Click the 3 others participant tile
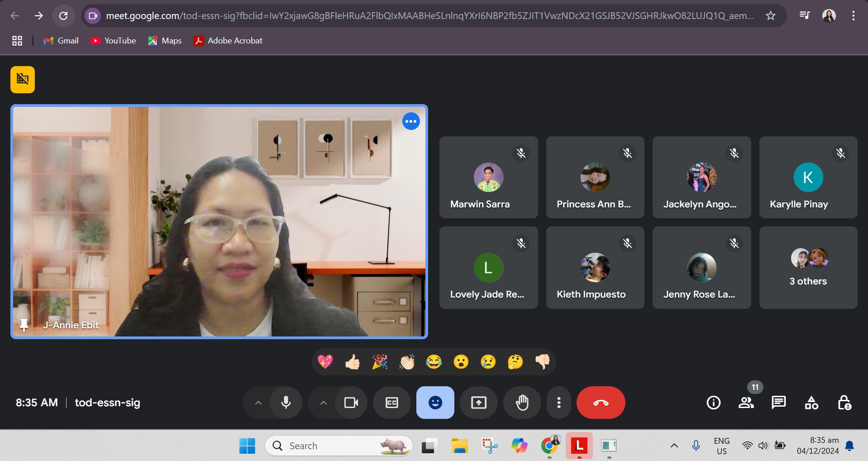 (808, 268)
